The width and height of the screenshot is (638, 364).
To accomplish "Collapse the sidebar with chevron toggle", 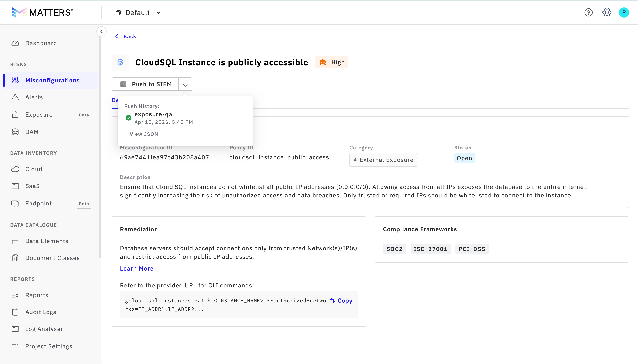I will click(101, 31).
